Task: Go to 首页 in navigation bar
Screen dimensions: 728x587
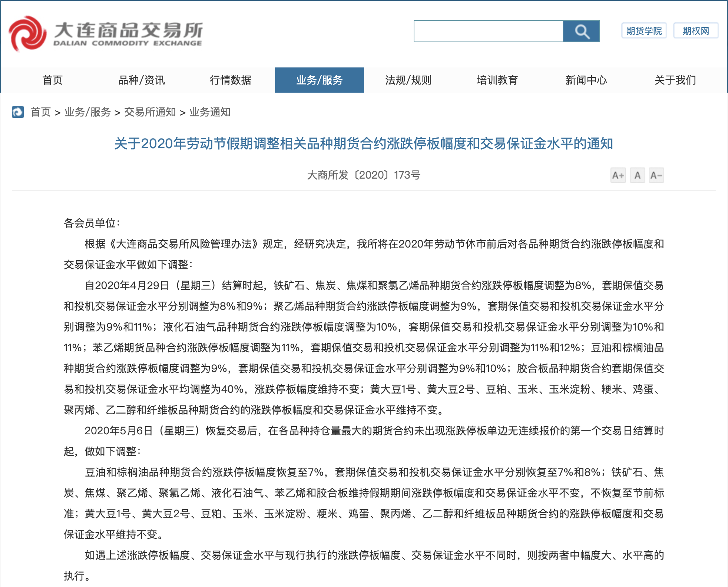Action: [x=53, y=80]
